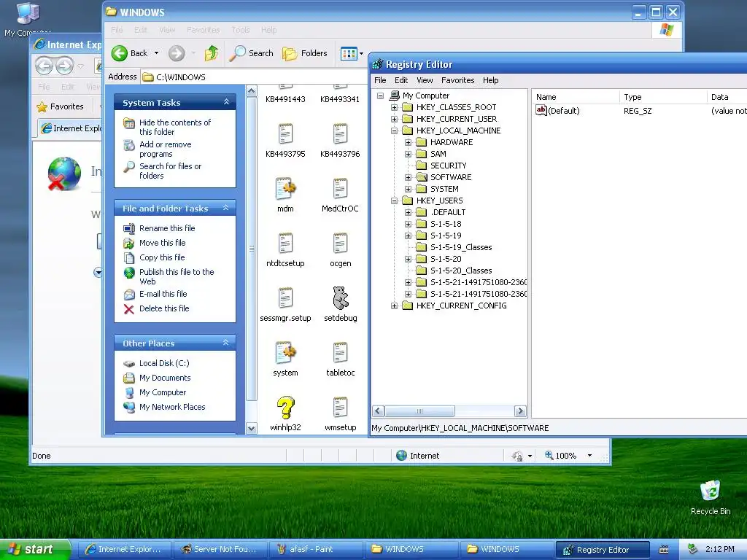
Task: Select the system settings file icon
Action: pyautogui.click(x=285, y=353)
